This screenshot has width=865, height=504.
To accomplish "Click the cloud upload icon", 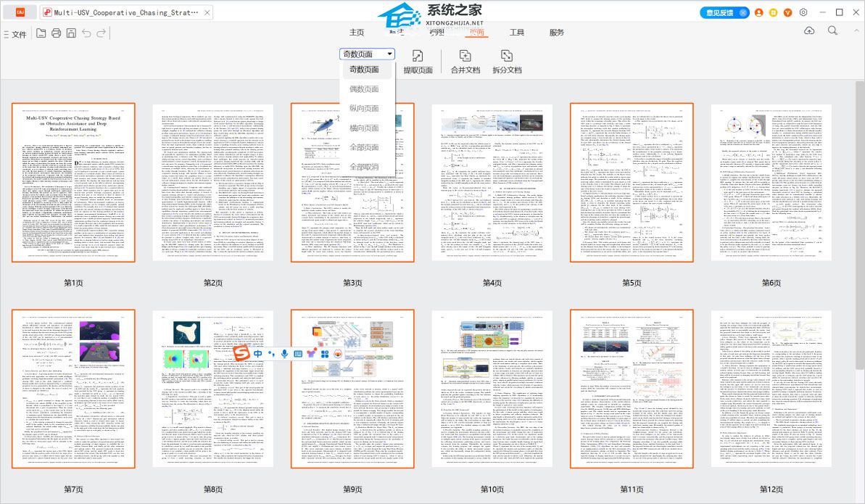I will [810, 30].
